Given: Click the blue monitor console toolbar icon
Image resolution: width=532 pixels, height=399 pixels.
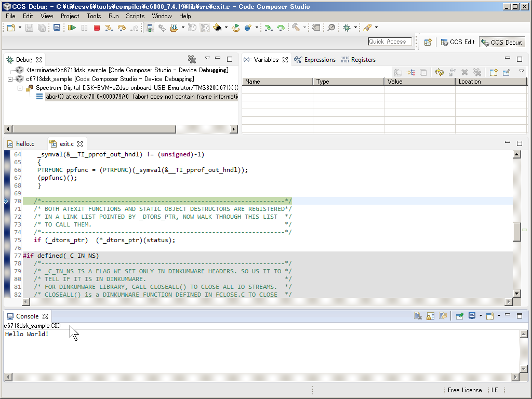Looking at the screenshot, I should pos(57,28).
